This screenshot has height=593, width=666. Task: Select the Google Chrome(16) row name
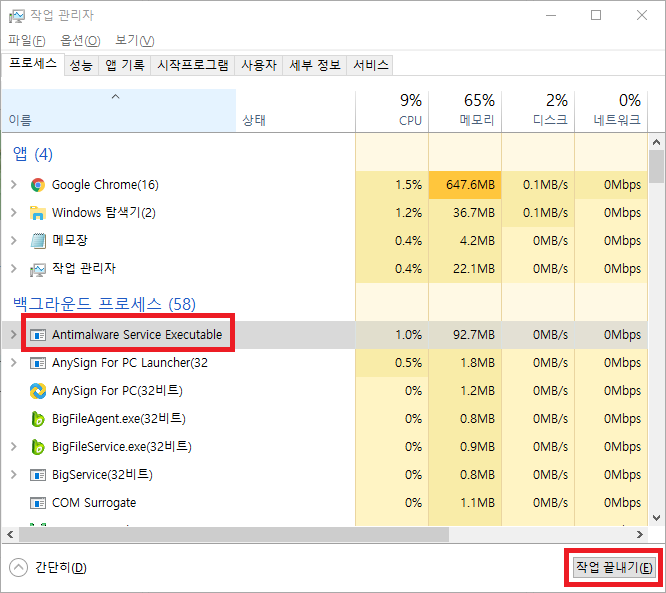(x=105, y=185)
